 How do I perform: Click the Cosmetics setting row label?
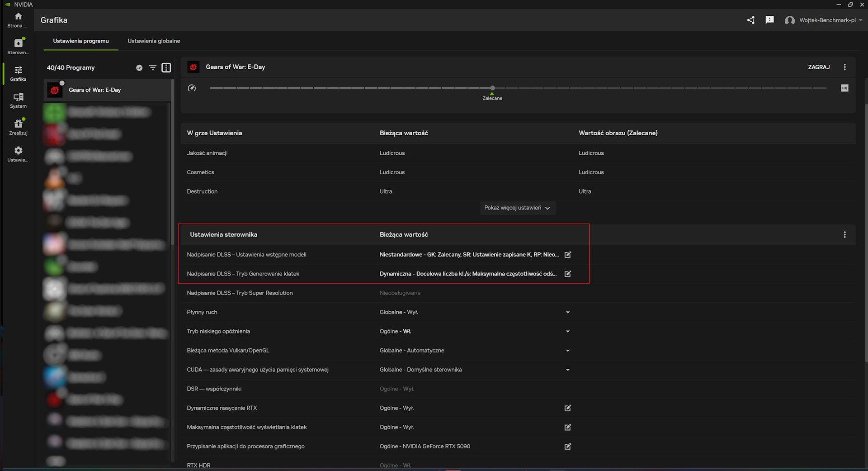click(x=200, y=172)
